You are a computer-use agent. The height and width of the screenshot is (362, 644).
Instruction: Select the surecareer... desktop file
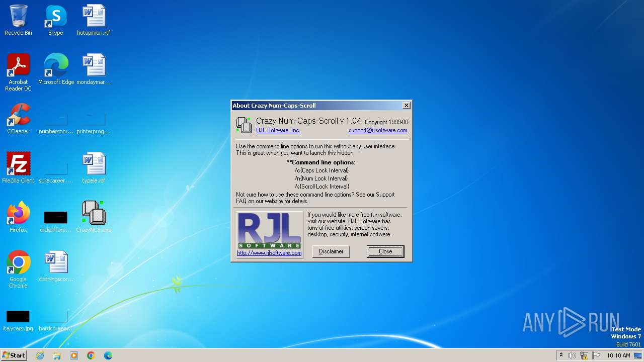(x=56, y=171)
